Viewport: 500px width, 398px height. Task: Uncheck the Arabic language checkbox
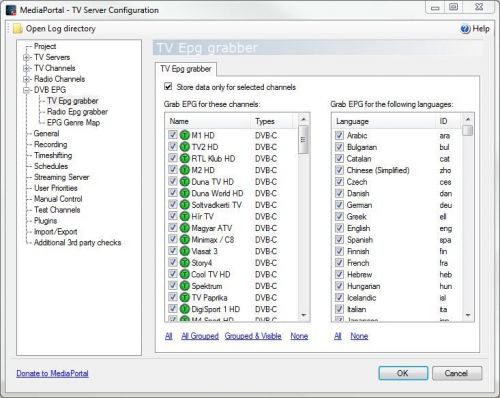click(x=339, y=135)
